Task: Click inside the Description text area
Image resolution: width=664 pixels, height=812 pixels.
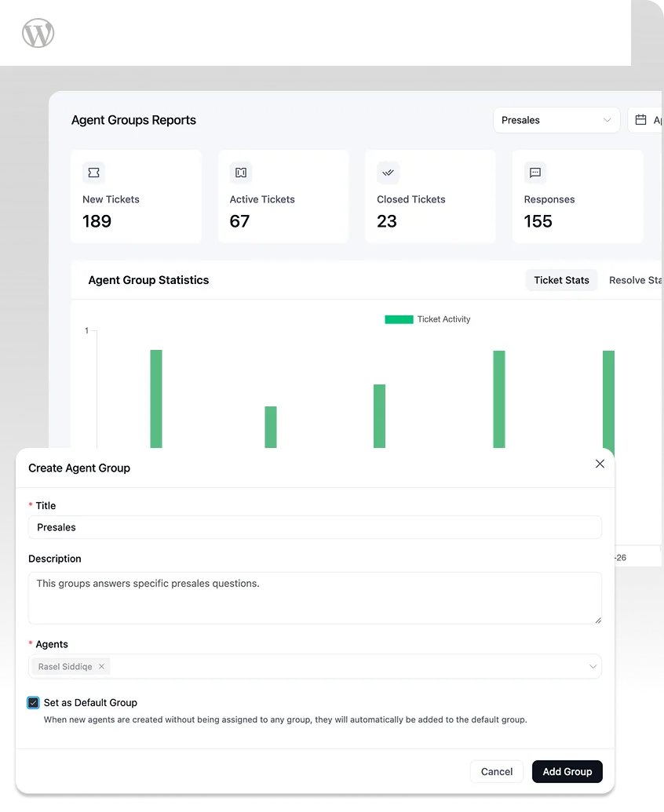Action: coord(315,598)
